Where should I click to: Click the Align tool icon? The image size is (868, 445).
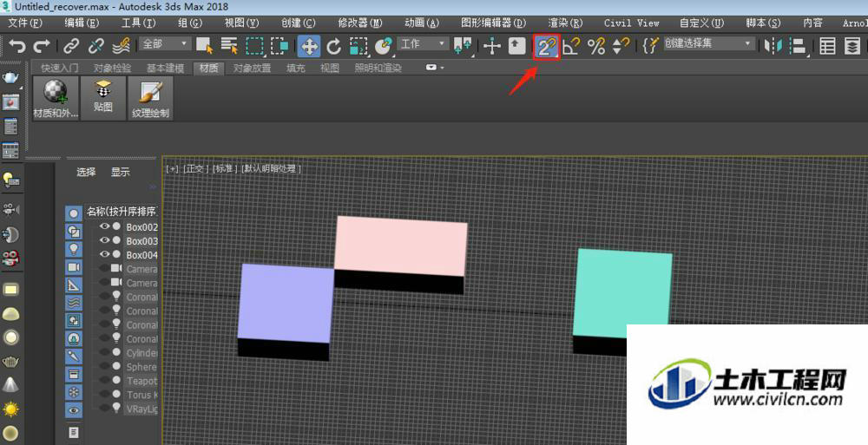[x=798, y=47]
